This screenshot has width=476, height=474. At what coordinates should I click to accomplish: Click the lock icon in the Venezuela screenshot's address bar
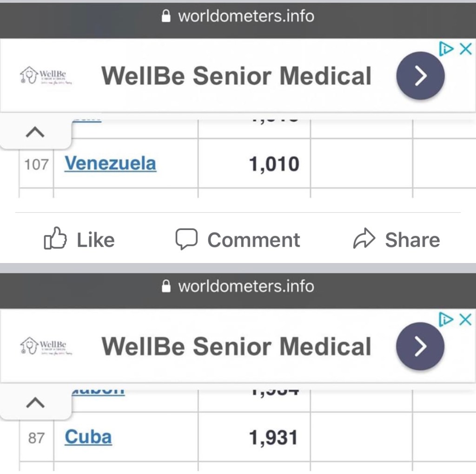click(166, 17)
